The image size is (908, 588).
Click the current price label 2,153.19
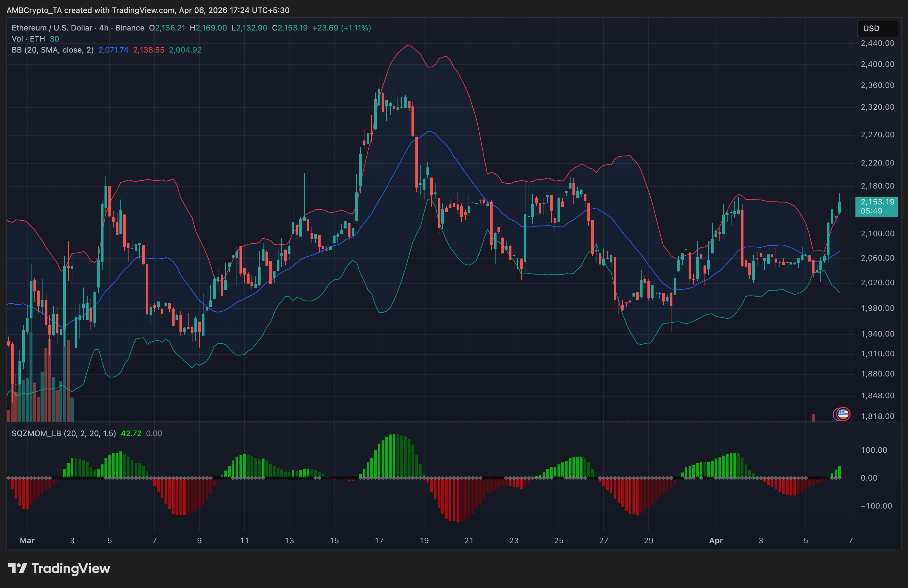tap(877, 202)
